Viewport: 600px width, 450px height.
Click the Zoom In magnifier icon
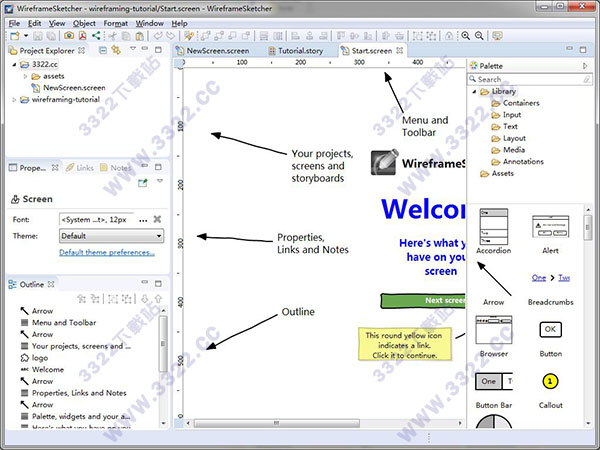[x=465, y=36]
